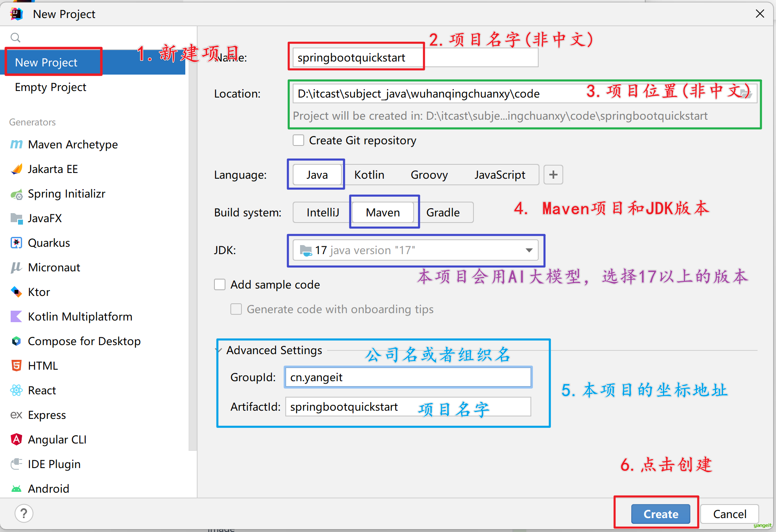Click the Kotlin Multiplatform icon
Image resolution: width=776 pixels, height=532 pixels.
[16, 316]
